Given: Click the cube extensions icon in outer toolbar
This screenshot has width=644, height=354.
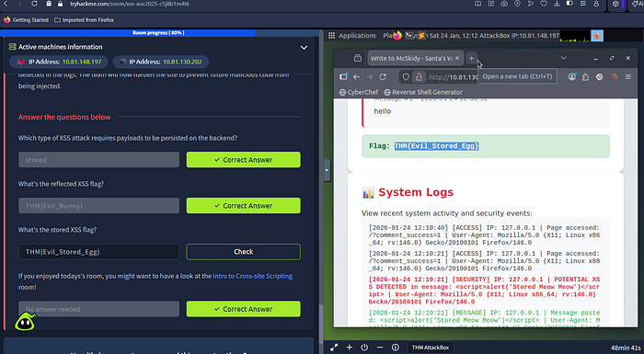Looking at the screenshot, I should pyautogui.click(x=615, y=4).
